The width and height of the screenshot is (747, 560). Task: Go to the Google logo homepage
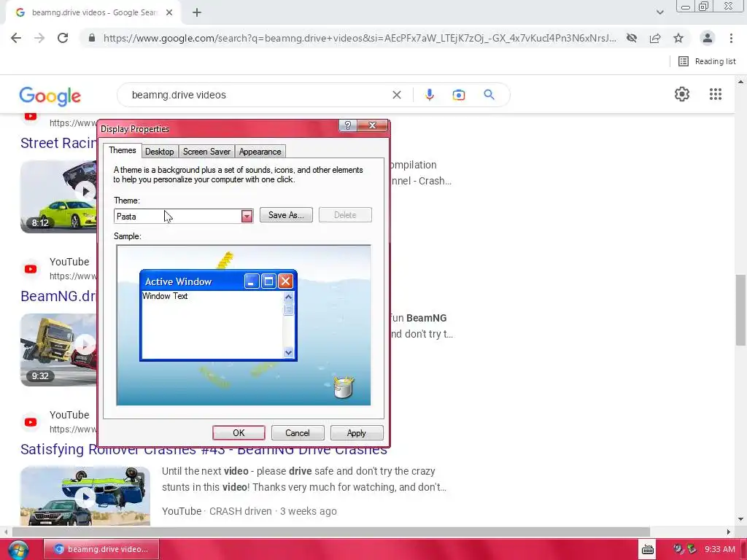tap(50, 96)
